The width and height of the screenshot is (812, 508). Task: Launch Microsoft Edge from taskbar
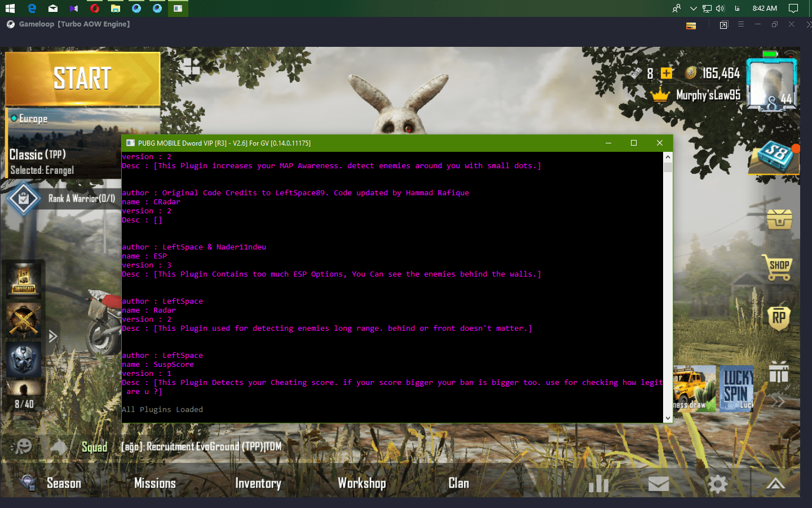32,8
